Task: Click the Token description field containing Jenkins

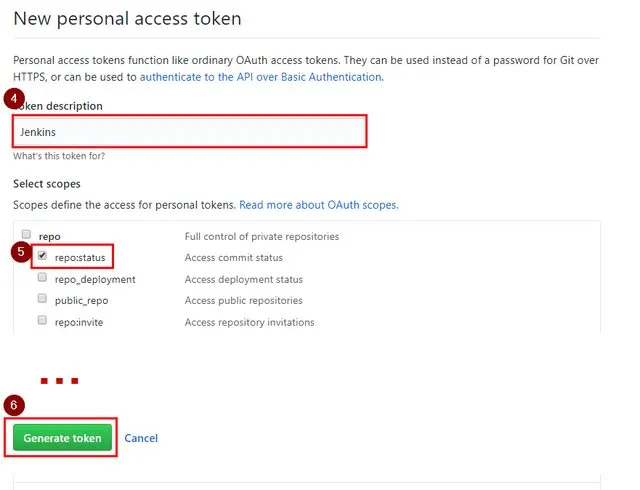Action: (190, 132)
